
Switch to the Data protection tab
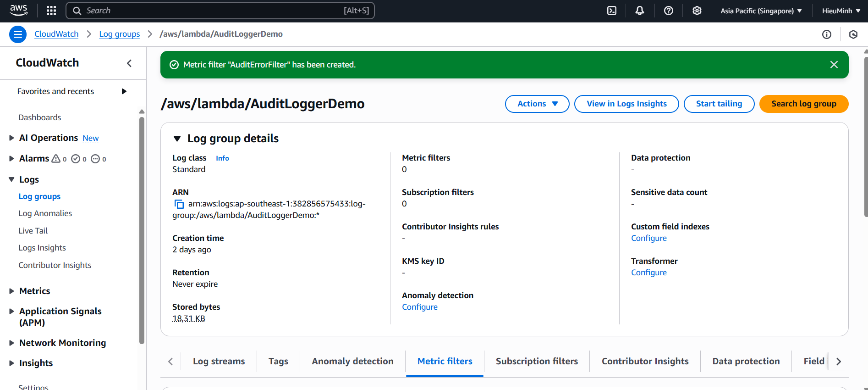(x=746, y=361)
